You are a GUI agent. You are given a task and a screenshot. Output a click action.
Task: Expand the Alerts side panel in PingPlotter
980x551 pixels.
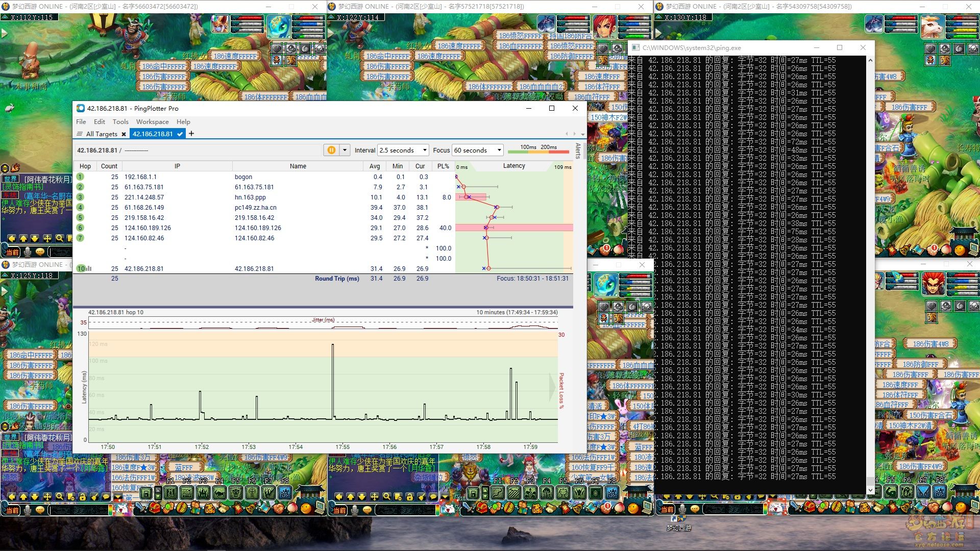pos(578,151)
